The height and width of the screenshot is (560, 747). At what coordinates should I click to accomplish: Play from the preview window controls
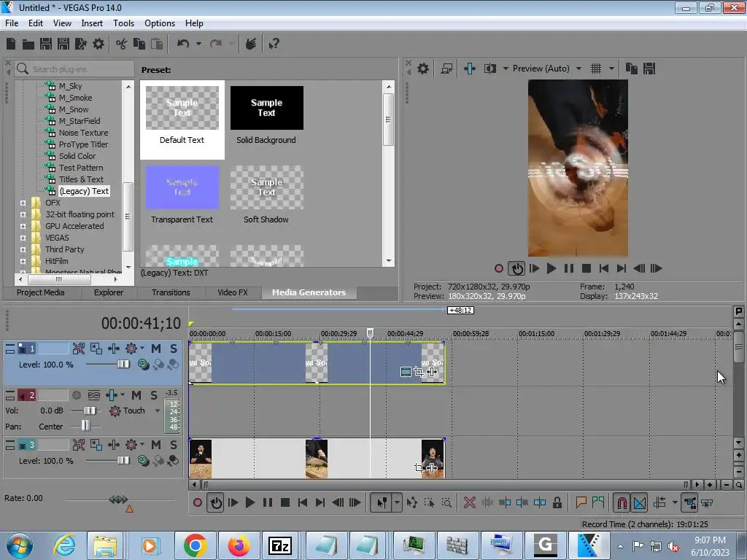(x=551, y=268)
